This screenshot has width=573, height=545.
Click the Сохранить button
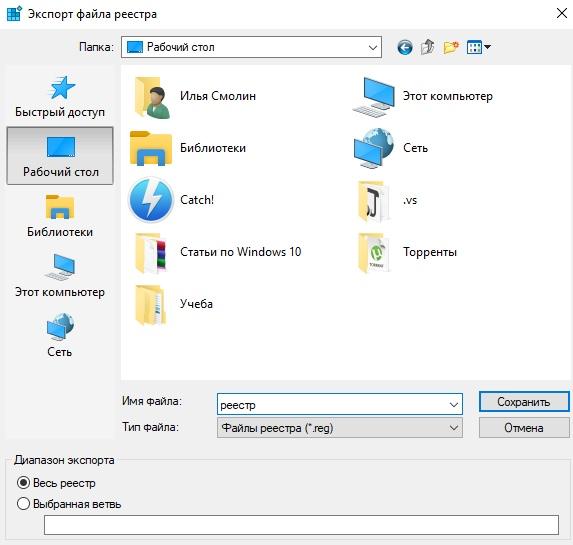pyautogui.click(x=524, y=402)
